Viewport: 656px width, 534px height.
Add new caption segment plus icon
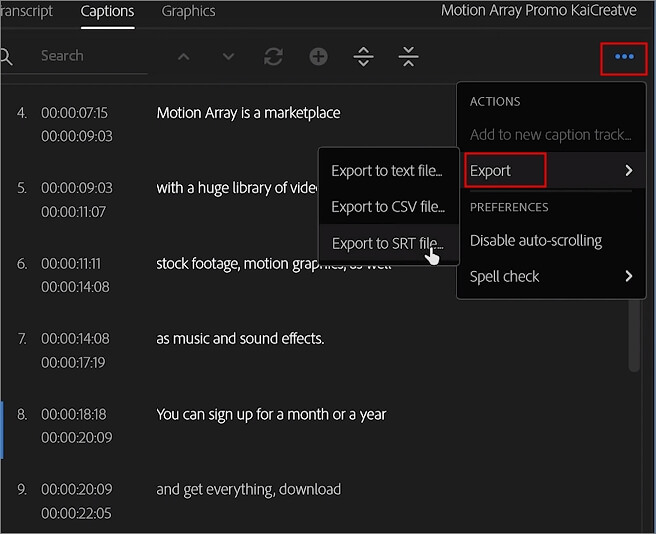pyautogui.click(x=318, y=56)
